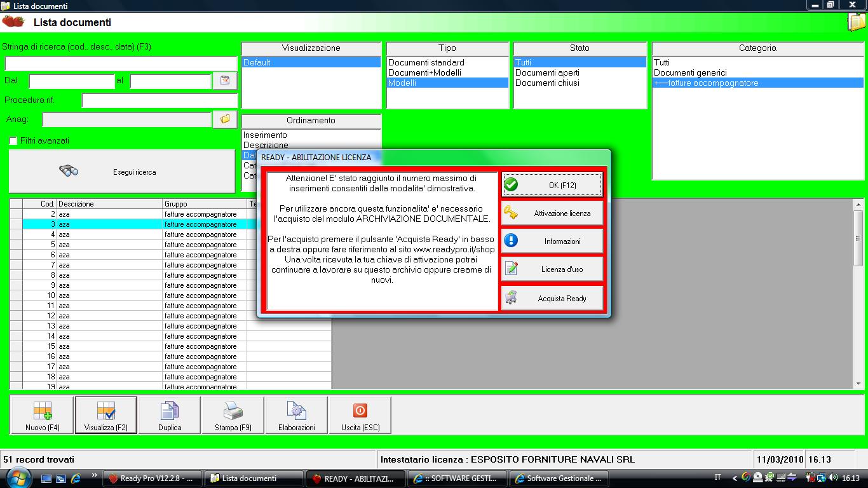The width and height of the screenshot is (868, 488).
Task: Select table row with code 16
Action: (170, 356)
